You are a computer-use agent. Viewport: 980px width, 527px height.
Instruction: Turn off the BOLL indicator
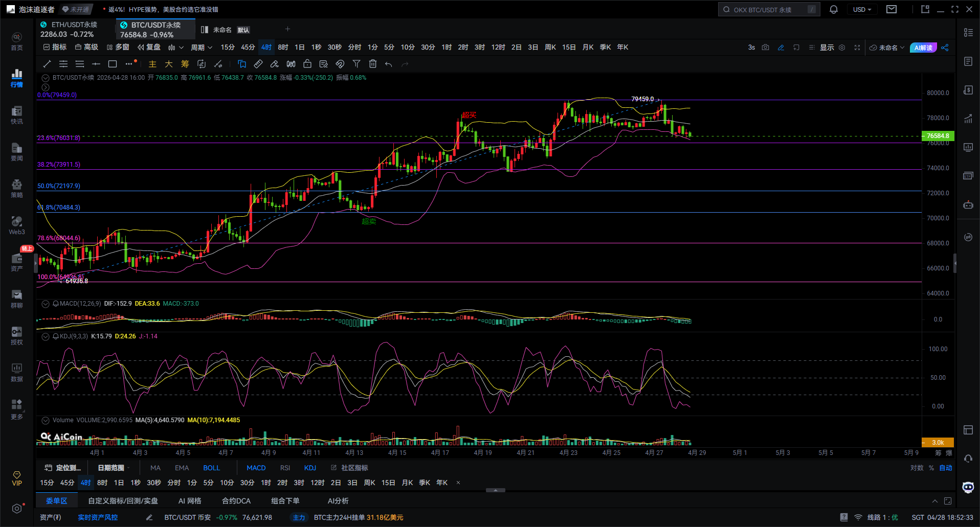pyautogui.click(x=211, y=468)
